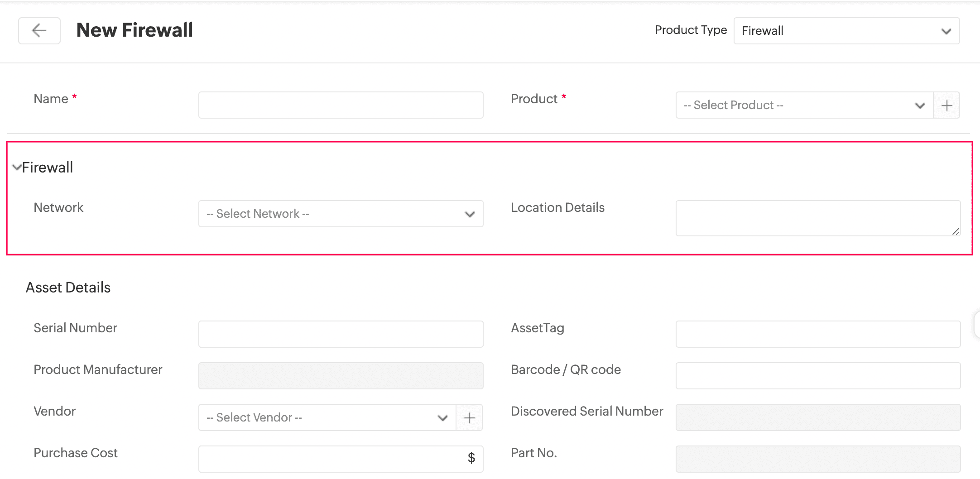Collapse the Firewall section chevron
980x479 pixels.
pyautogui.click(x=17, y=168)
